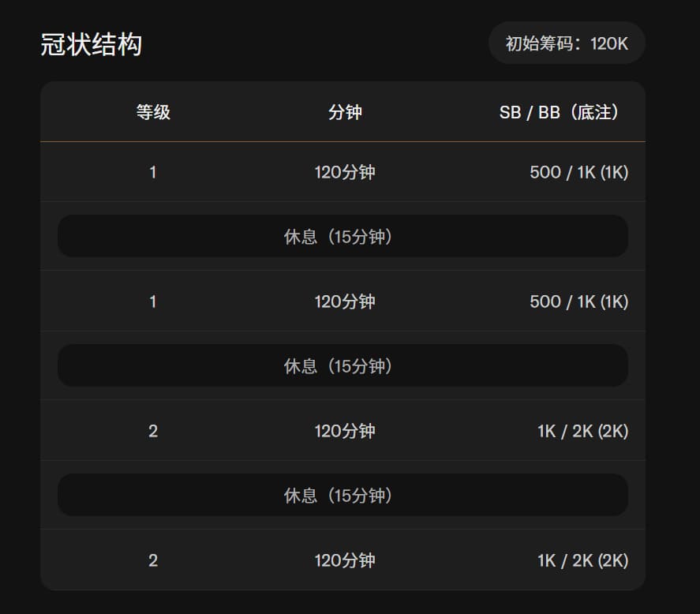Viewport: 700px width, 614px height.
Task: Select "120分钟" in the first level 2 row
Action: (345, 431)
